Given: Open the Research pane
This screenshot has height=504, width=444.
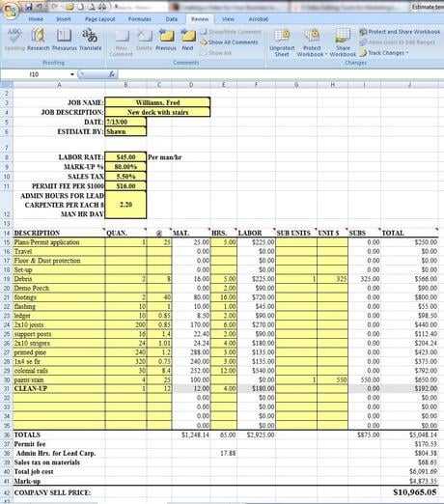Looking at the screenshot, I should 39,40.
